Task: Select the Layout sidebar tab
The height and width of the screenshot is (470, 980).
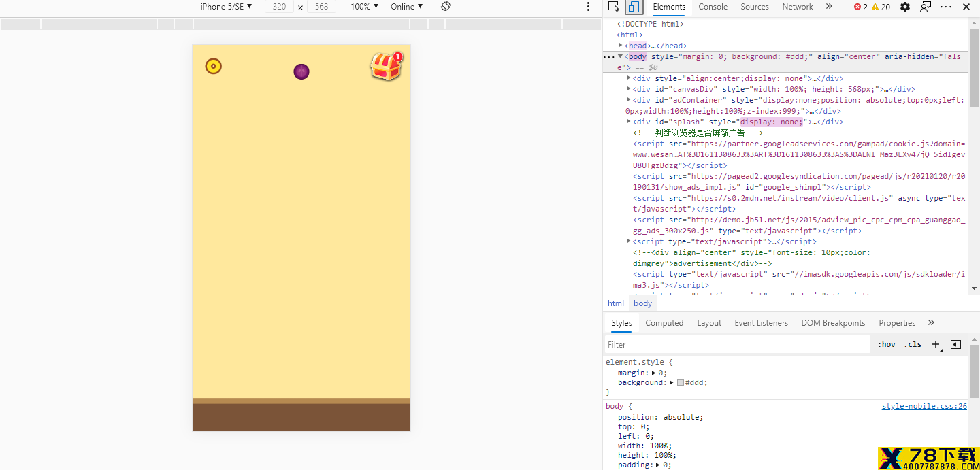Action: (x=709, y=323)
